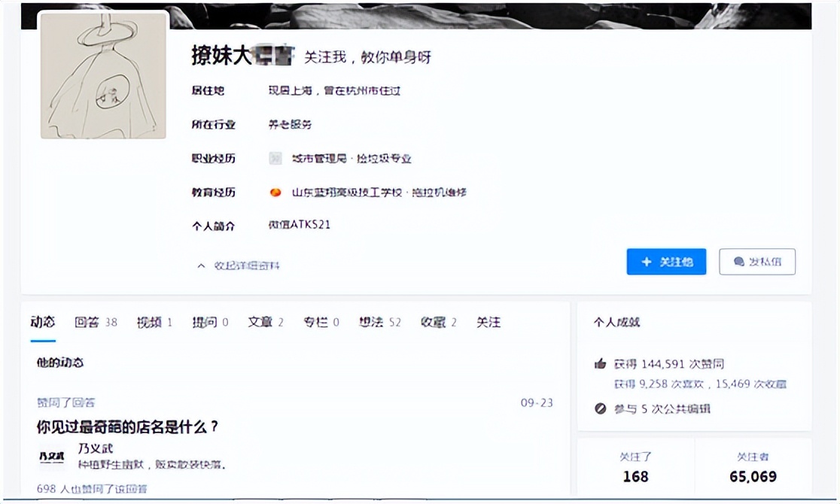
Task: Click the workplace icon next to 城市管理局
Action: pyautogui.click(x=277, y=158)
